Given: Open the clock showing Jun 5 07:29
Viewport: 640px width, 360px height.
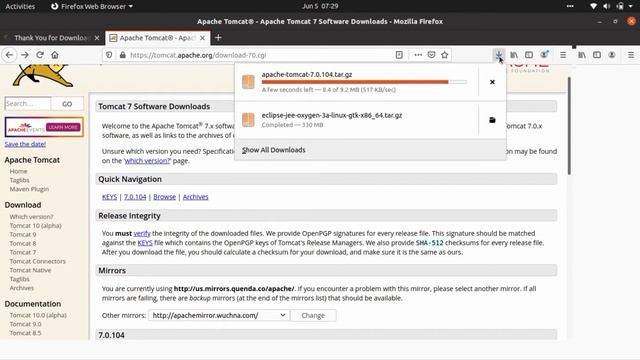Looking at the screenshot, I should click(x=320, y=6).
